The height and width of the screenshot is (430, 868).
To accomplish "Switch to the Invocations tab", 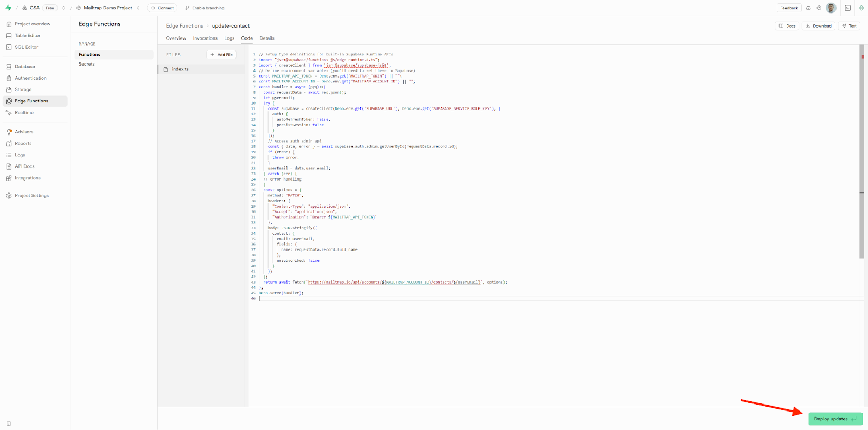I will point(205,38).
